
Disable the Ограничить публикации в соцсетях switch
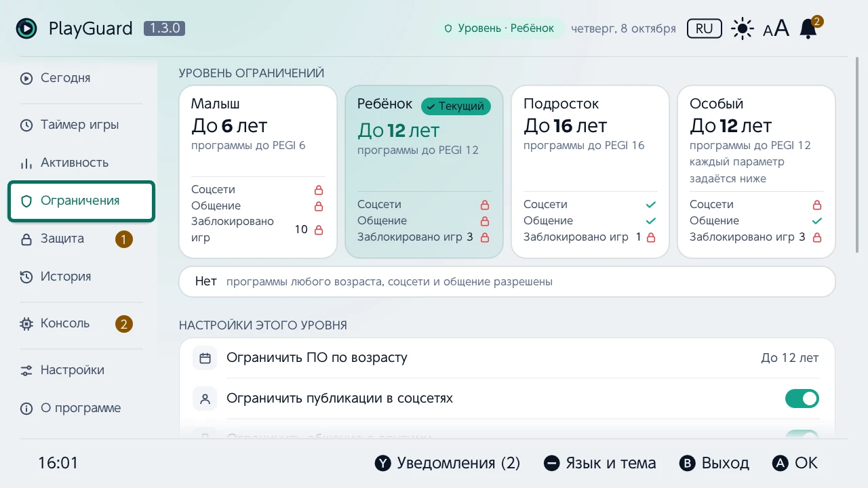click(802, 399)
